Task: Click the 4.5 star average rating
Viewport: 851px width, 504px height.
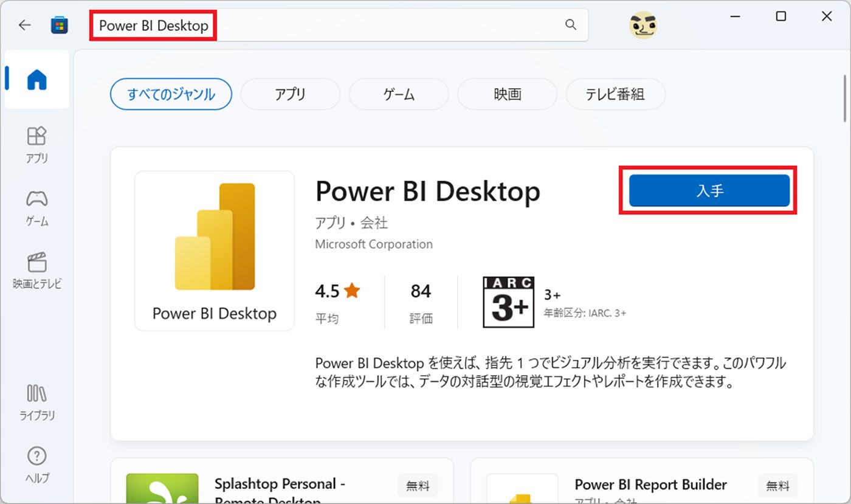Action: coord(337,291)
